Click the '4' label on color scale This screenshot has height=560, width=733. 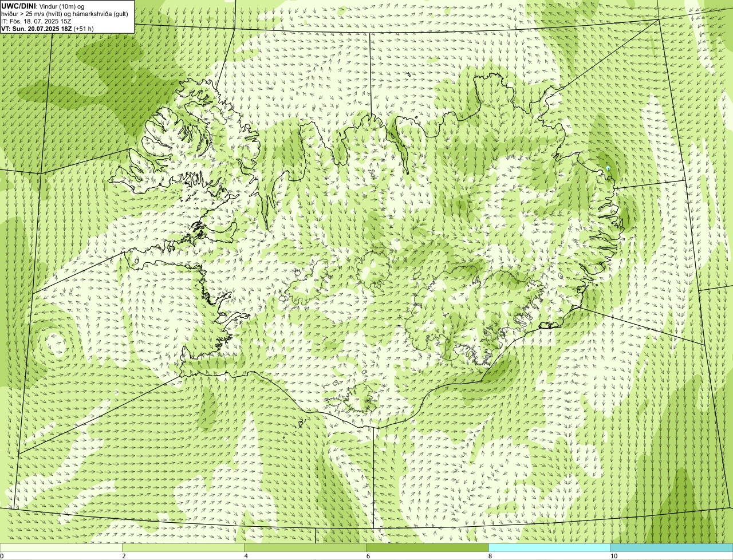[246, 556]
